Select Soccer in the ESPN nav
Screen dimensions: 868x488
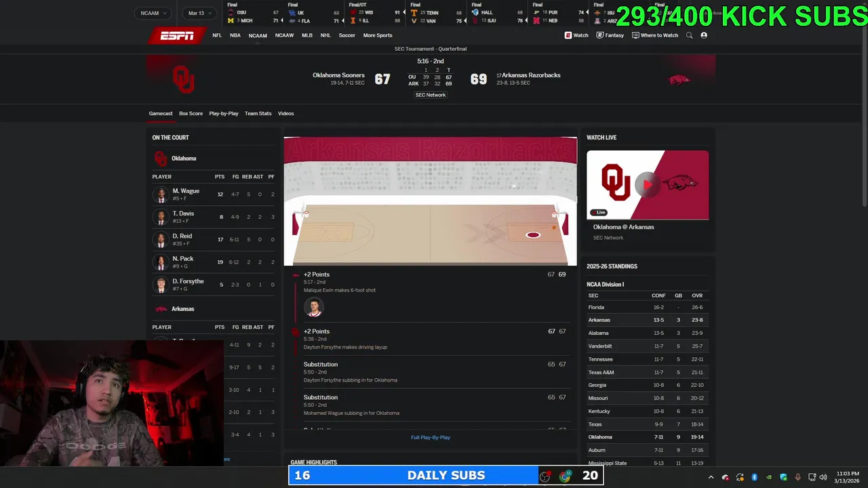(347, 35)
